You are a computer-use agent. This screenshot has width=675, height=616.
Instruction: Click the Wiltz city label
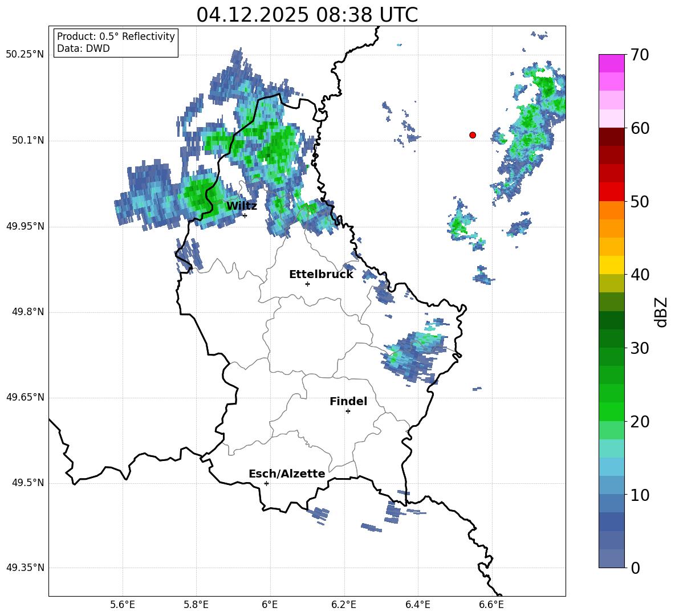pos(242,206)
